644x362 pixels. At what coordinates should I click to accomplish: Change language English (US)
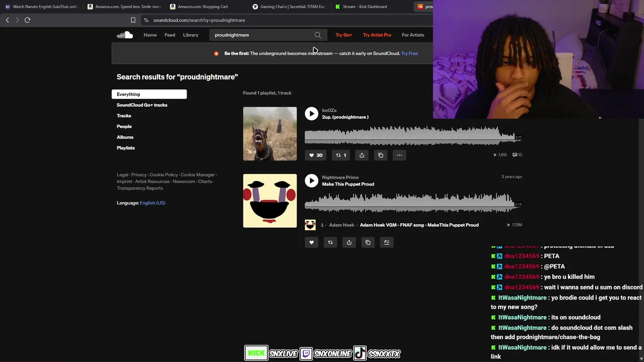point(152,203)
